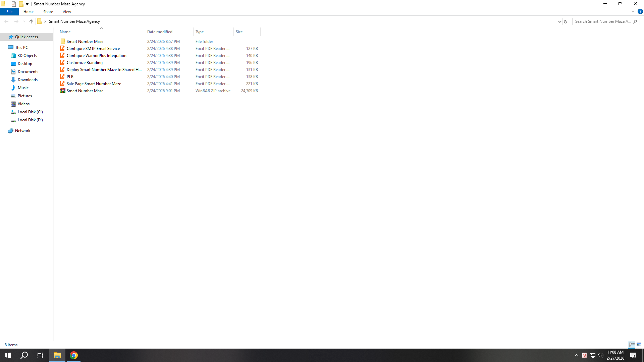Click the refresh button in the address bar

click(566, 21)
